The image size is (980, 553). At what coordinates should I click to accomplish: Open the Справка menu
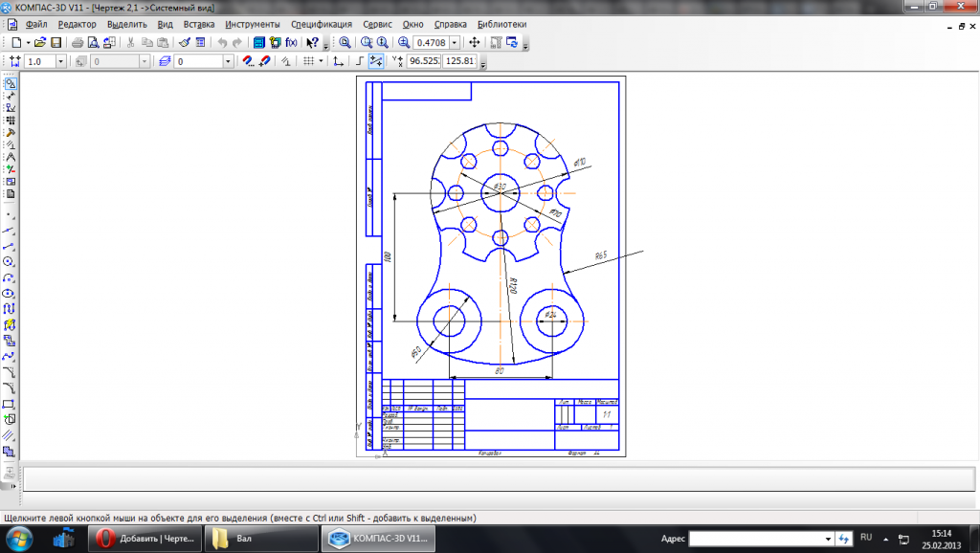click(x=450, y=24)
